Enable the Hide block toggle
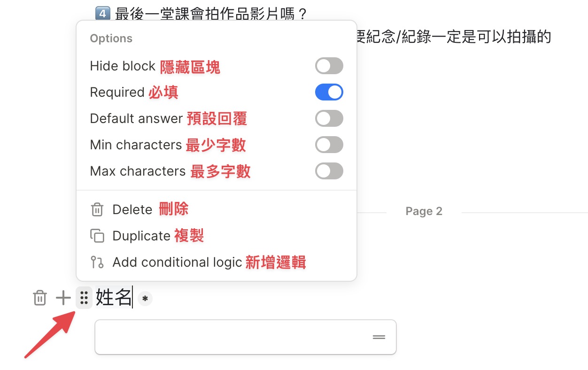The image size is (588, 370). [329, 66]
